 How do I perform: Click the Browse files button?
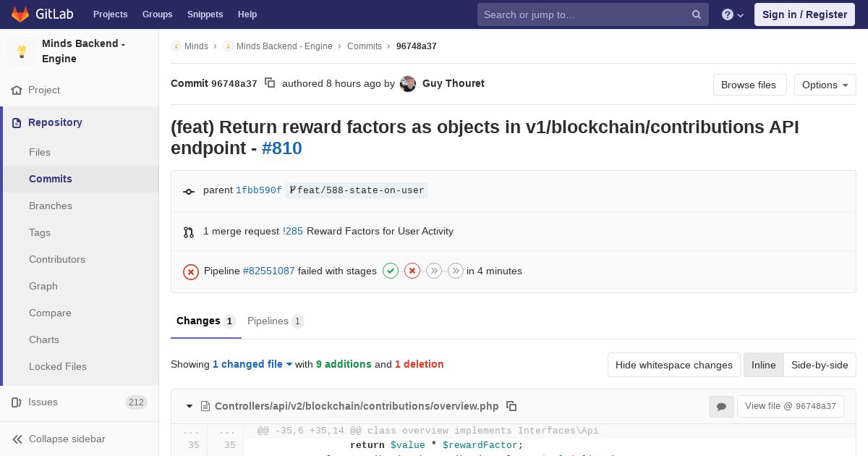pyautogui.click(x=749, y=85)
